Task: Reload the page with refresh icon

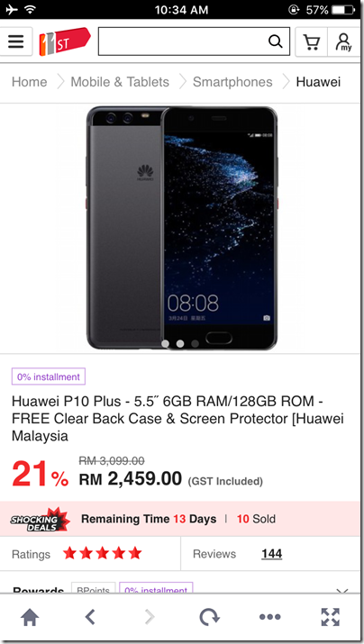Action: click(210, 617)
